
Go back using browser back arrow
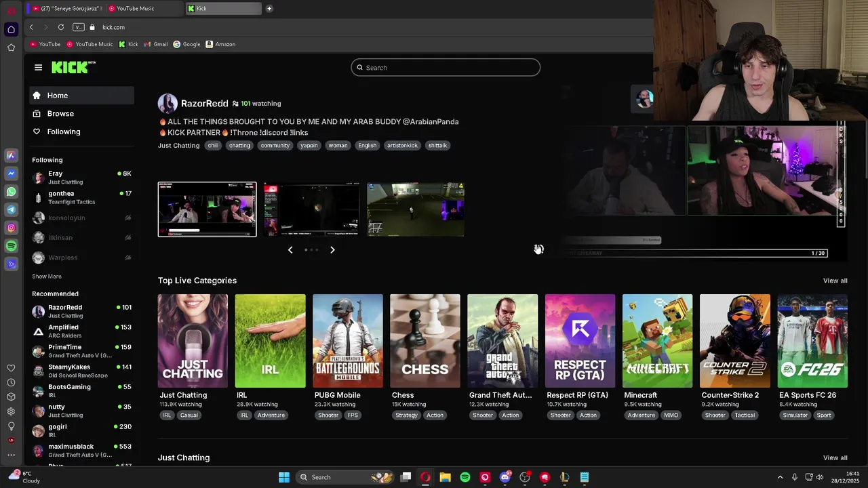31,27
